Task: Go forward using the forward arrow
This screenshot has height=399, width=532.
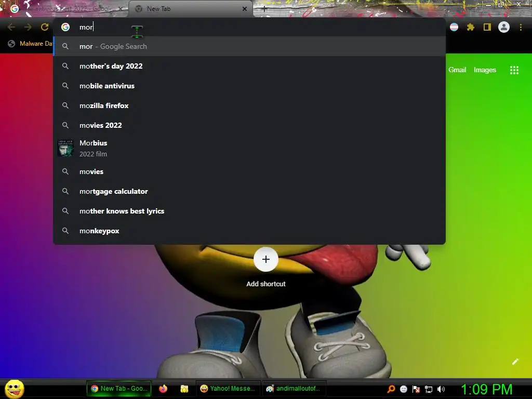Action: pyautogui.click(x=28, y=27)
